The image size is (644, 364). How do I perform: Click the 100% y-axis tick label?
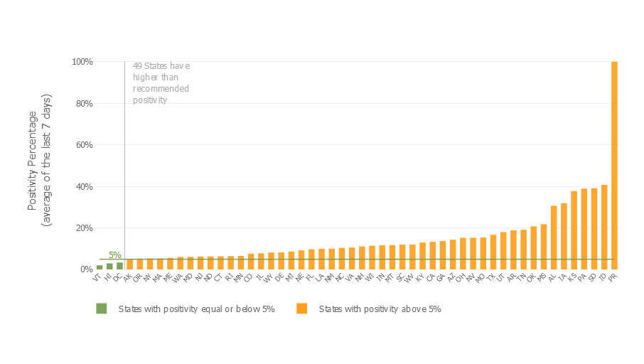(x=82, y=62)
